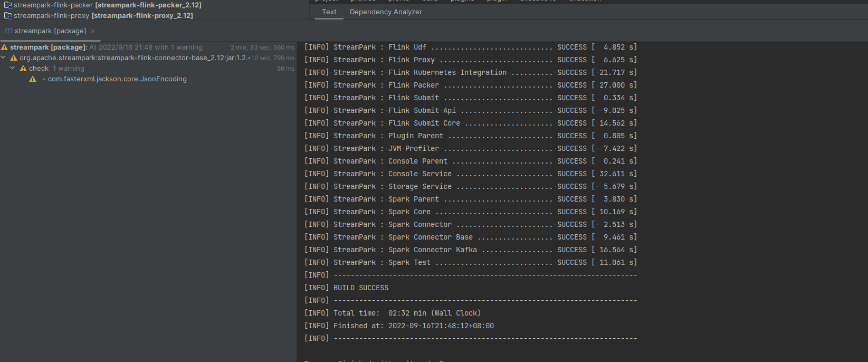This screenshot has height=362, width=868.
Task: Click the Console Service log line
Action: [471, 174]
